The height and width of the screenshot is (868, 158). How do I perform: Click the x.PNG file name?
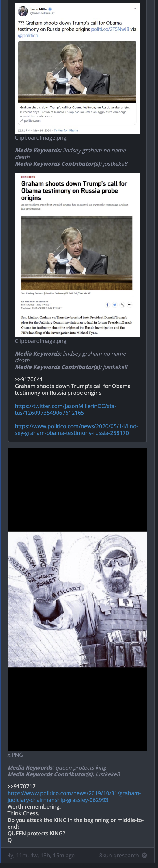tap(15, 754)
